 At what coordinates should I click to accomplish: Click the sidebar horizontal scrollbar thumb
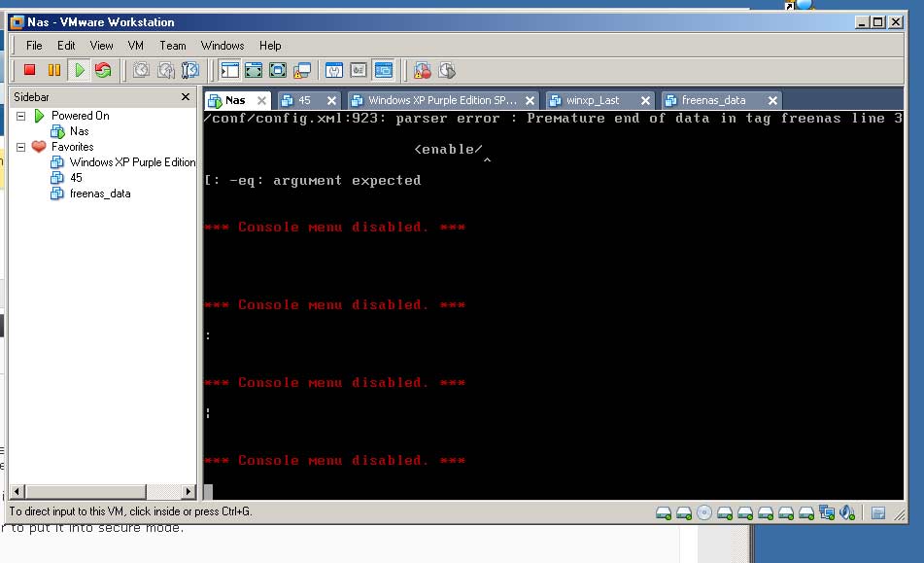[86, 491]
